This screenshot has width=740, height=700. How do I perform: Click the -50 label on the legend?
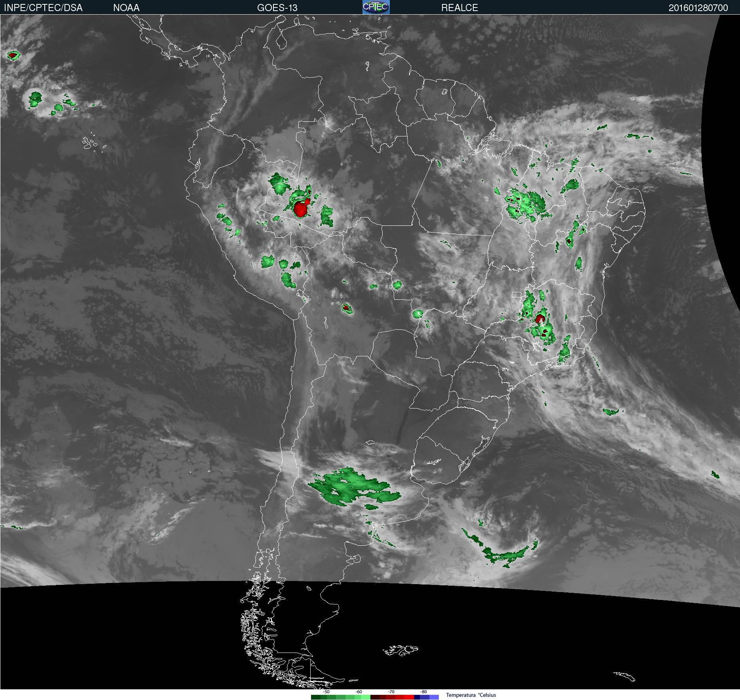(x=326, y=692)
